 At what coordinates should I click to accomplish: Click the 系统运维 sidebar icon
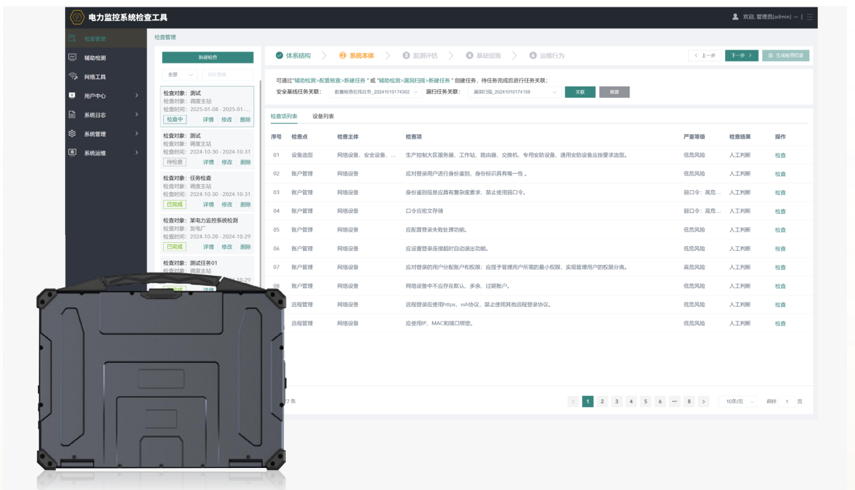[73, 153]
